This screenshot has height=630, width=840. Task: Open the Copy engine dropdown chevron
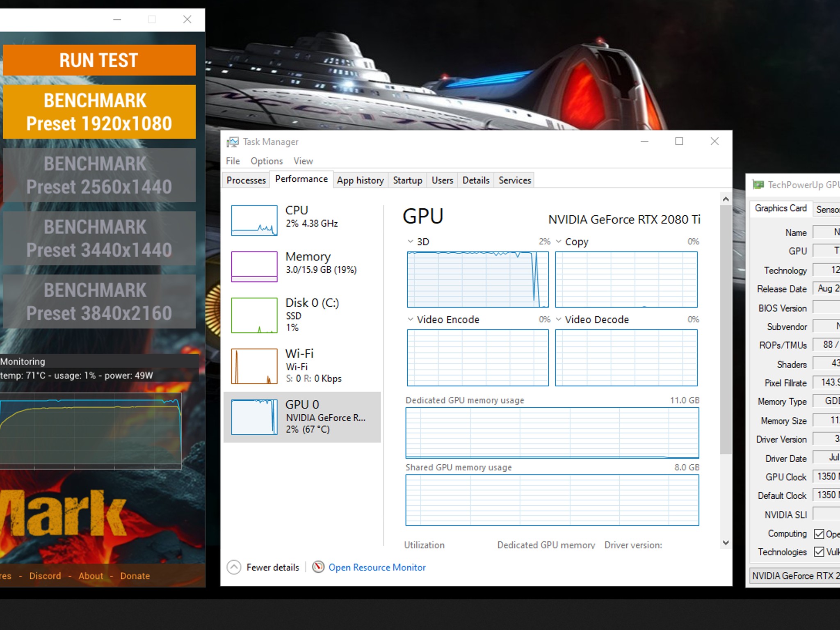pyautogui.click(x=558, y=241)
